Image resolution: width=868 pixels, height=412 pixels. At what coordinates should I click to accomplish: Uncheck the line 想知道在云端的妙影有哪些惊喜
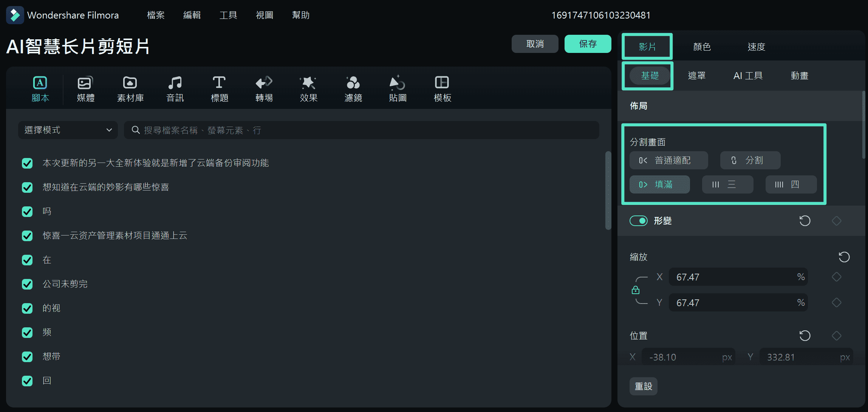27,187
